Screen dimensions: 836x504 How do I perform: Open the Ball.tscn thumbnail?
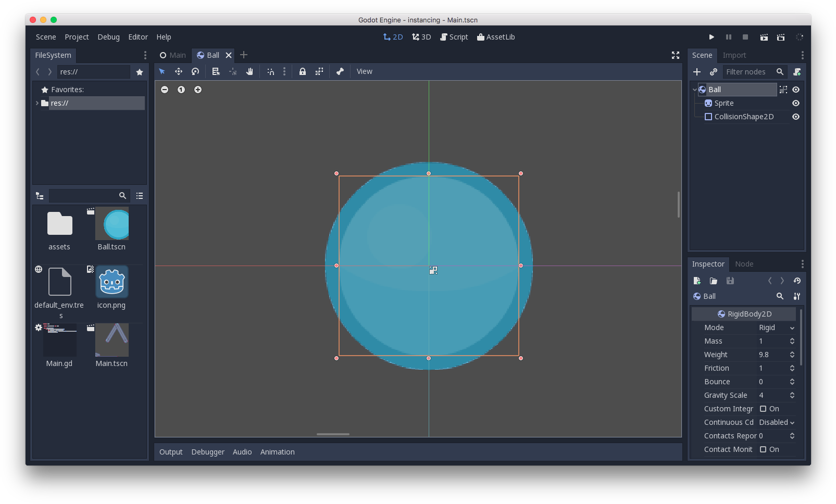coord(112,224)
